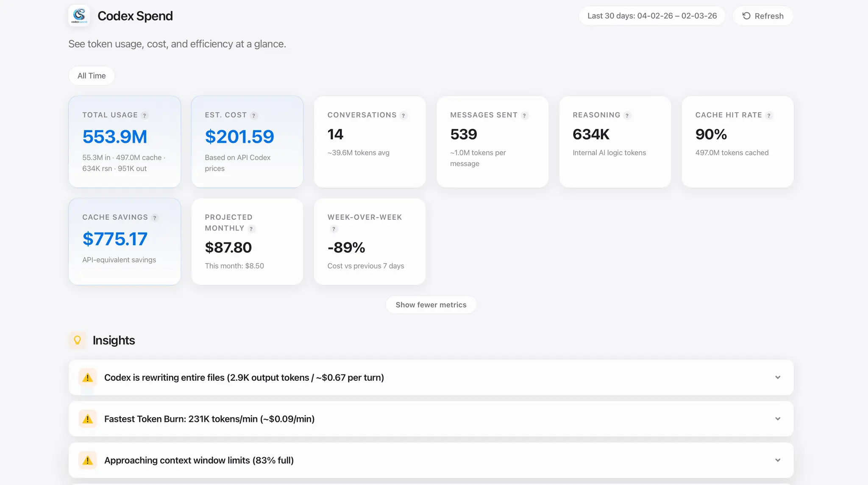Click 'API-equivalent savings' caption
Image resolution: width=868 pixels, height=485 pixels.
tap(119, 260)
